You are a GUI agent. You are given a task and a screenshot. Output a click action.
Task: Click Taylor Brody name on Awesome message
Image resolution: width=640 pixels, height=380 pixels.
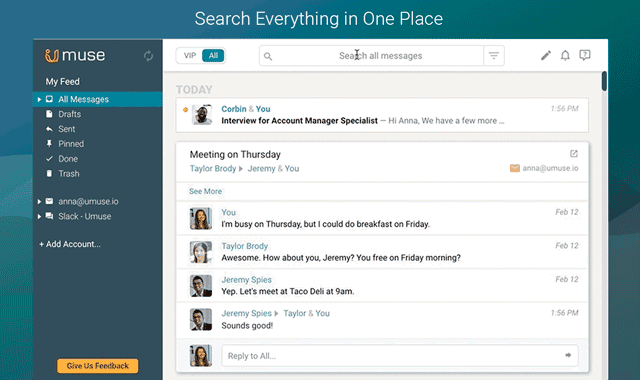244,246
